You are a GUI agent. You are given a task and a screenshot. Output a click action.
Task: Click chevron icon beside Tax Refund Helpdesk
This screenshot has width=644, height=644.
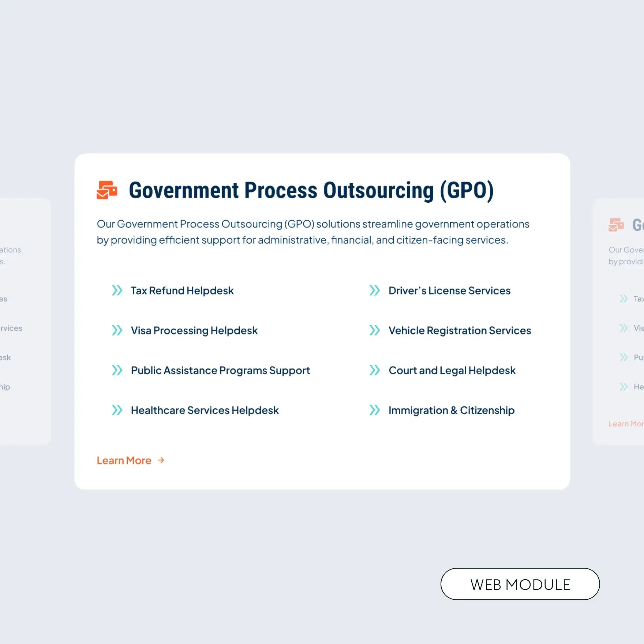click(117, 291)
